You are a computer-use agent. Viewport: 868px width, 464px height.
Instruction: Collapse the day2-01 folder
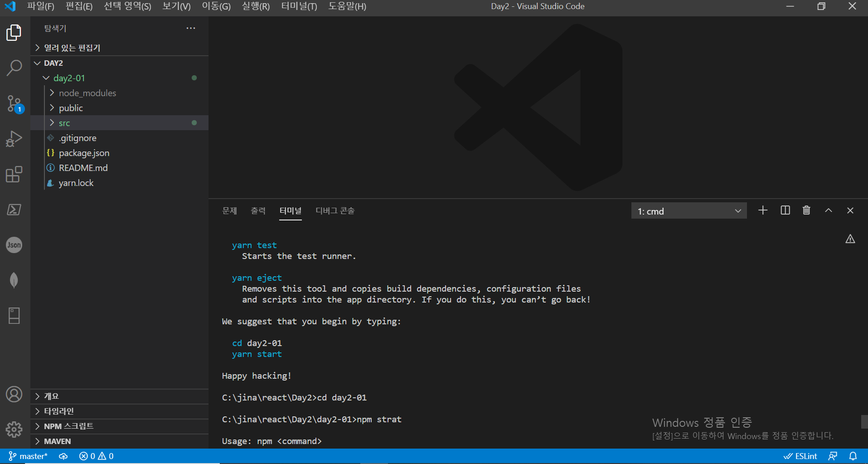(x=120, y=78)
